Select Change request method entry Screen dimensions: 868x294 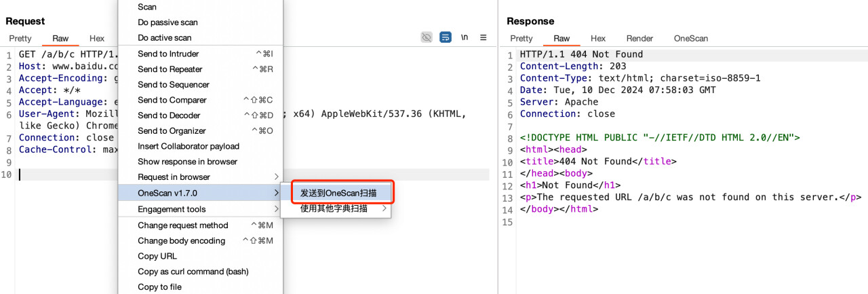pyautogui.click(x=182, y=225)
